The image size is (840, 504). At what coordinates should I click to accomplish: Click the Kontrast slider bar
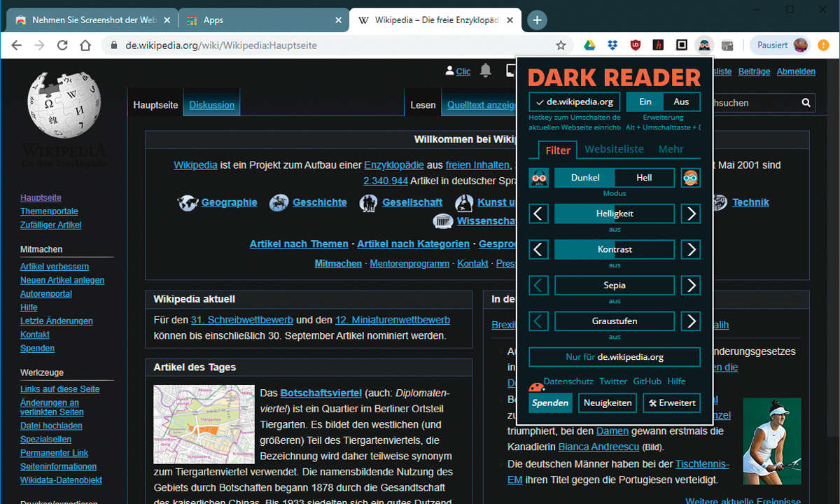coord(615,249)
